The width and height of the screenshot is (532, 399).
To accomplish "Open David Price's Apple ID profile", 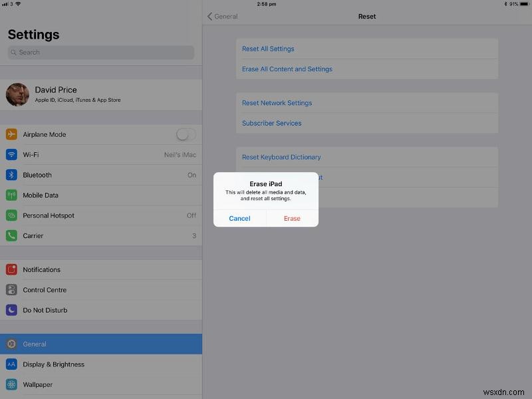I will point(100,94).
